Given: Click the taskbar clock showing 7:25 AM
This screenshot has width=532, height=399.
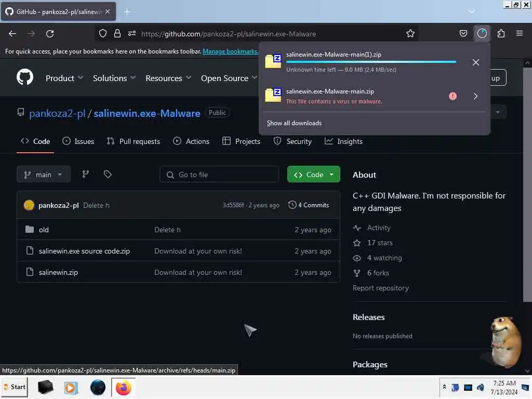Looking at the screenshot, I should pyautogui.click(x=504, y=387).
